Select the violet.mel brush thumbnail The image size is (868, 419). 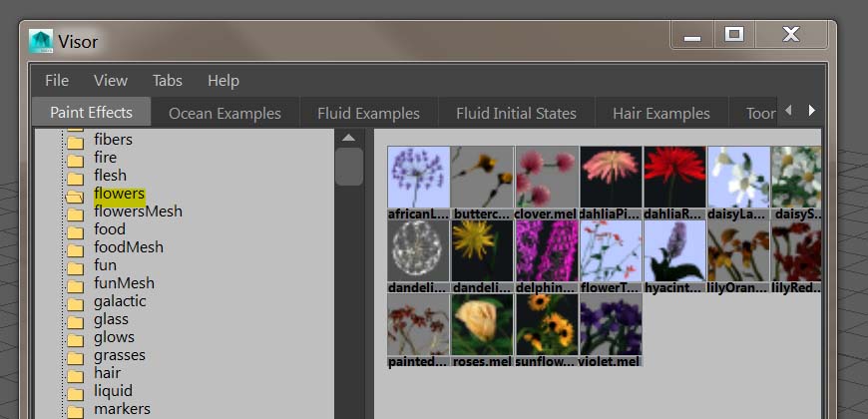[x=612, y=324]
